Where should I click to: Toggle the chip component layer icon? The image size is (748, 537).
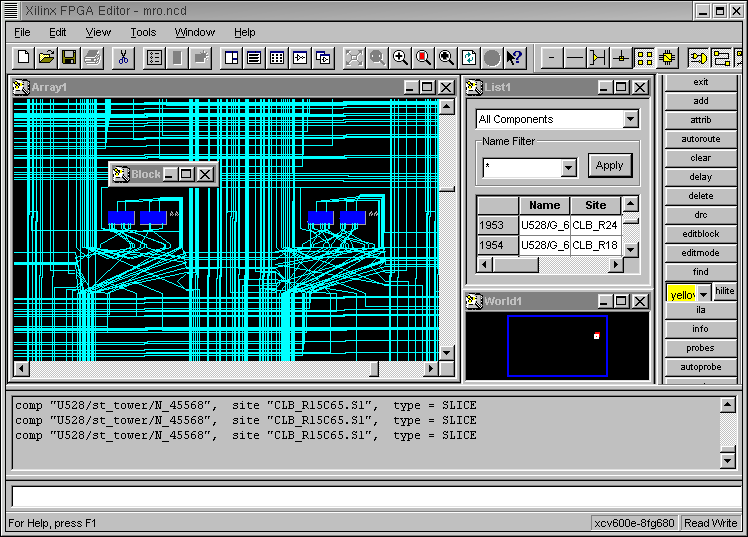point(667,58)
